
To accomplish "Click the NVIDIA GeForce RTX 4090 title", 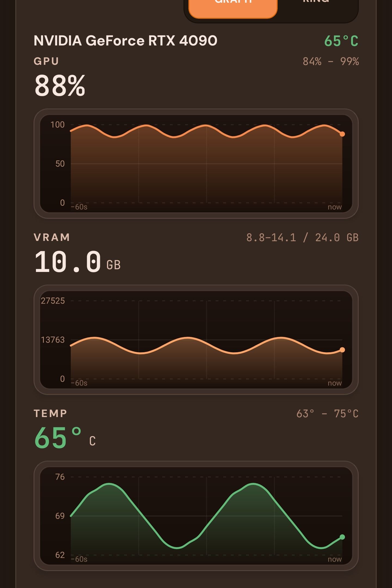I will click(x=125, y=41).
